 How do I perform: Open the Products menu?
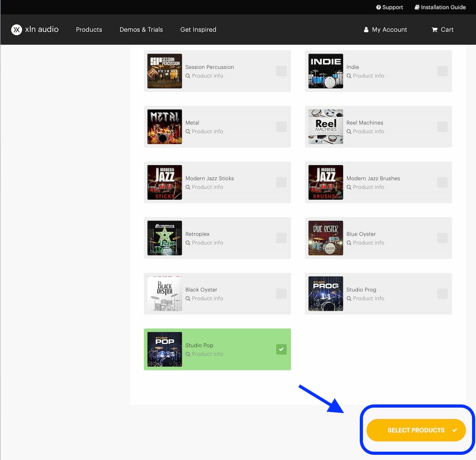89,29
